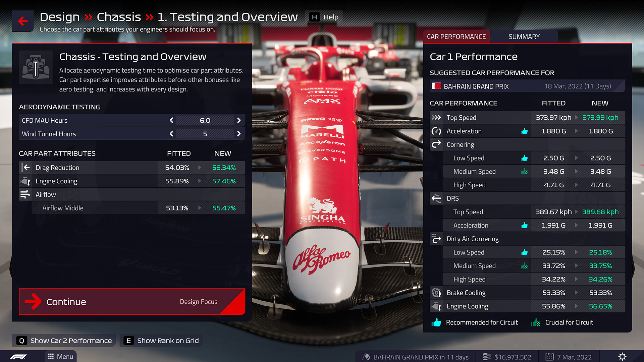Open the Design Focus option

click(x=198, y=302)
